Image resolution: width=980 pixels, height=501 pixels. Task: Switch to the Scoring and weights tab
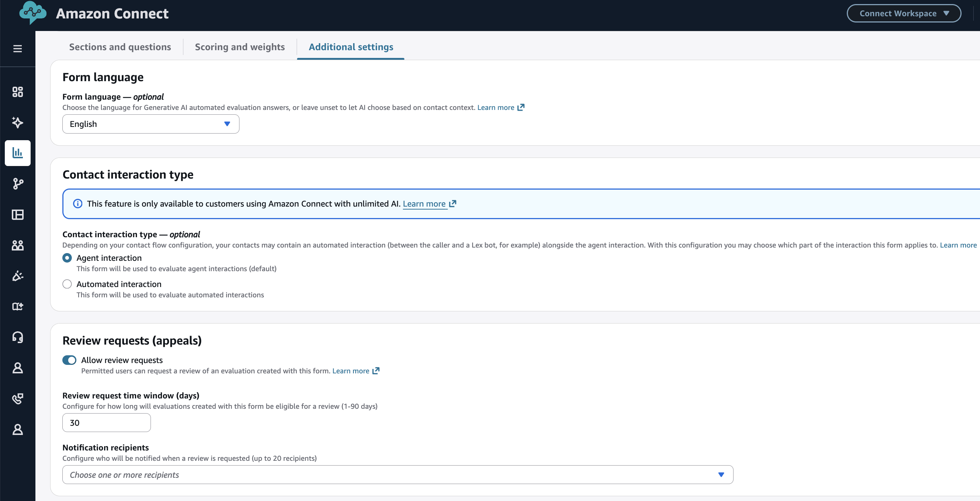point(240,47)
